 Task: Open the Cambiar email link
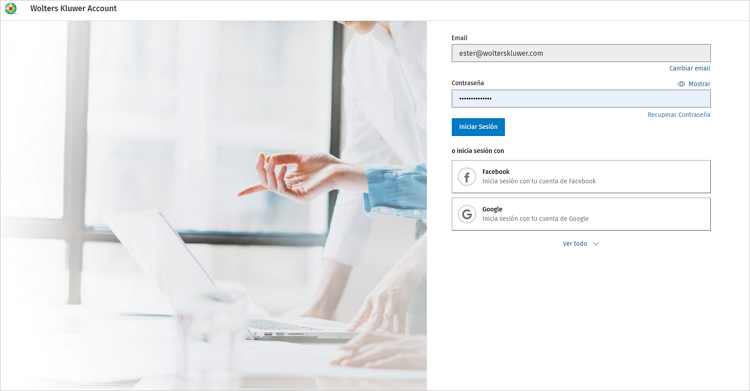690,68
